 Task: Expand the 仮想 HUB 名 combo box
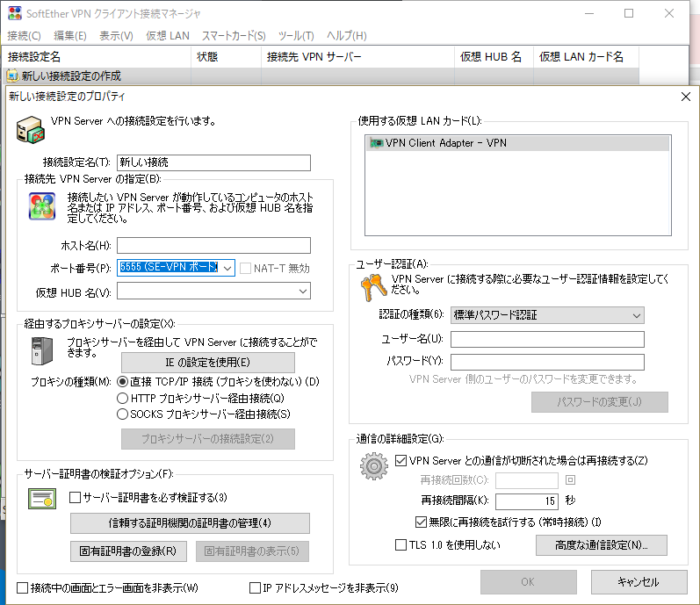click(x=303, y=292)
